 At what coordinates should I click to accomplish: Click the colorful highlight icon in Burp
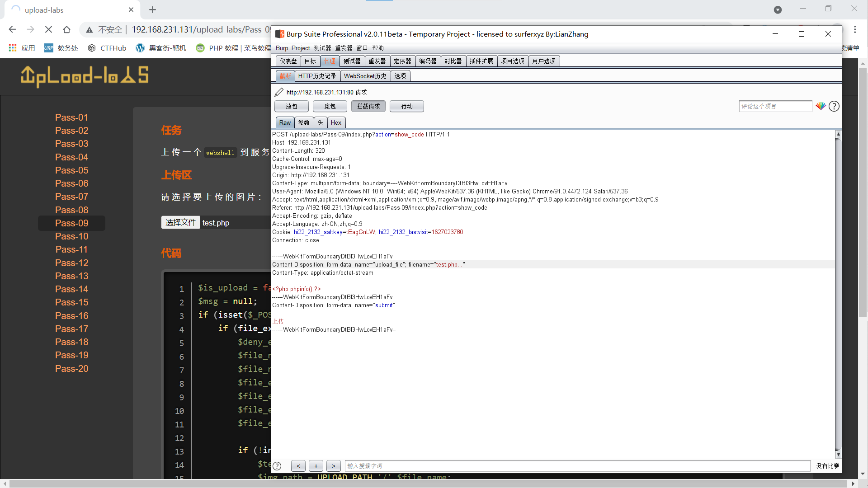click(821, 106)
